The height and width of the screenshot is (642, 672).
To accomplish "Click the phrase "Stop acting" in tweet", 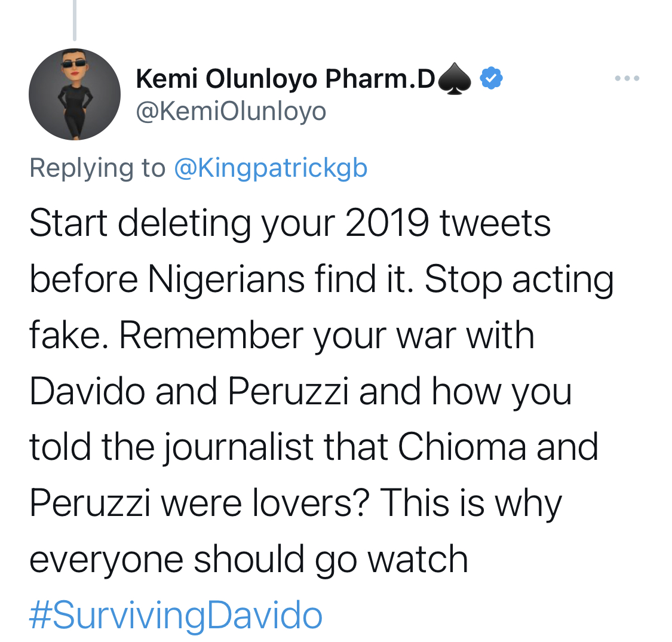I will pos(519,280).
